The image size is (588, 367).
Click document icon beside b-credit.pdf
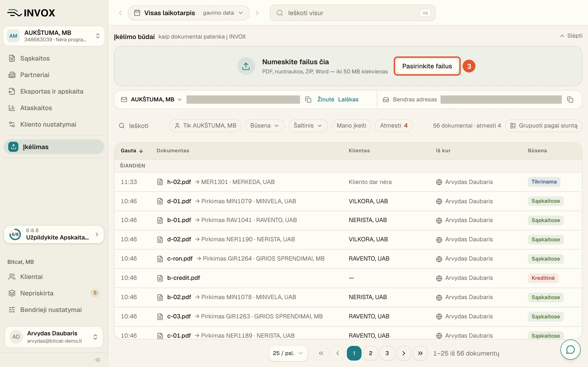point(160,278)
